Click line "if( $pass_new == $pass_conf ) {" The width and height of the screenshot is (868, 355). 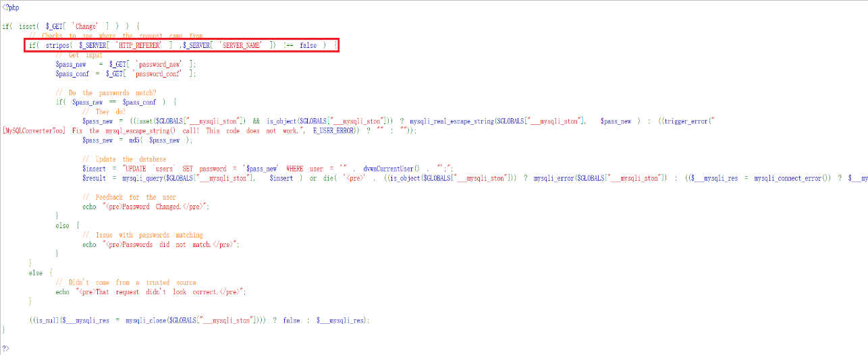click(116, 102)
